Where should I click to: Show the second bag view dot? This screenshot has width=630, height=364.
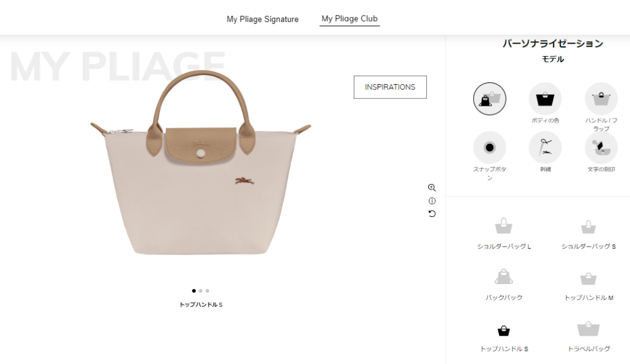(x=201, y=291)
